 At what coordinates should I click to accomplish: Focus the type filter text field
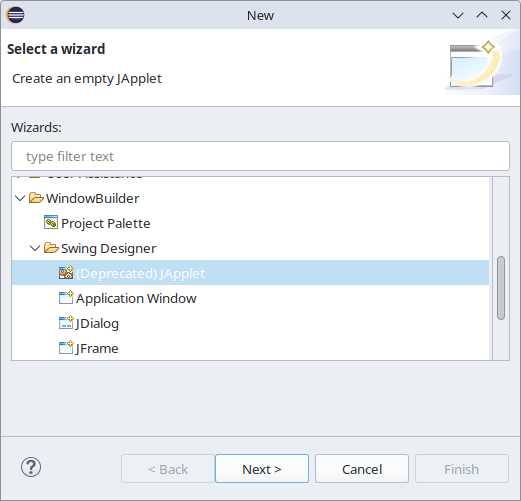tap(260, 156)
